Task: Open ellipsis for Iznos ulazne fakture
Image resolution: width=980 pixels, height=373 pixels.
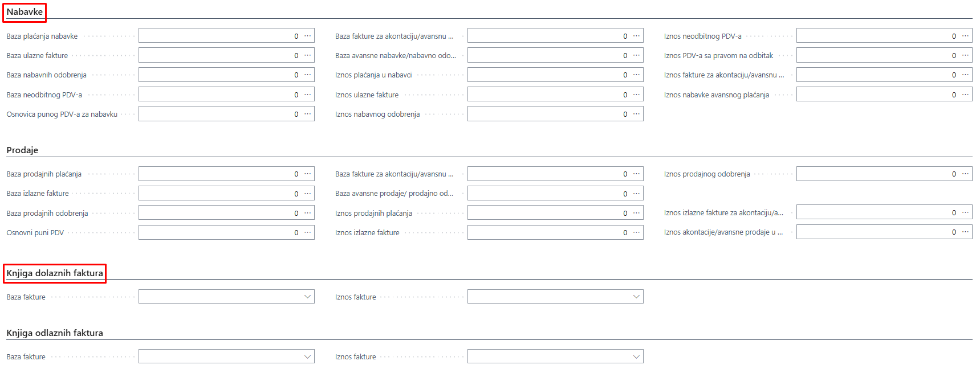Action: pos(636,95)
